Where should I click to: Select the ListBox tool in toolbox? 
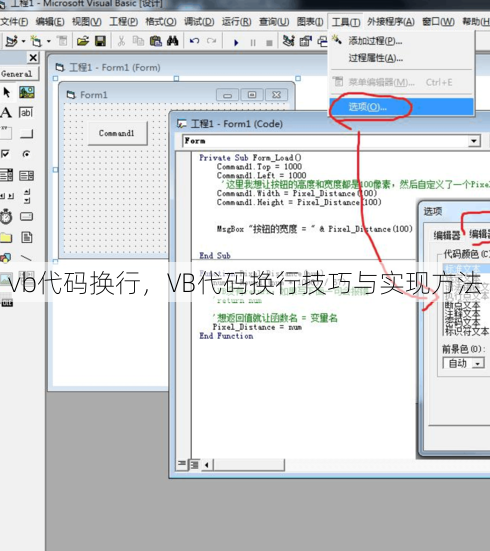point(26,175)
